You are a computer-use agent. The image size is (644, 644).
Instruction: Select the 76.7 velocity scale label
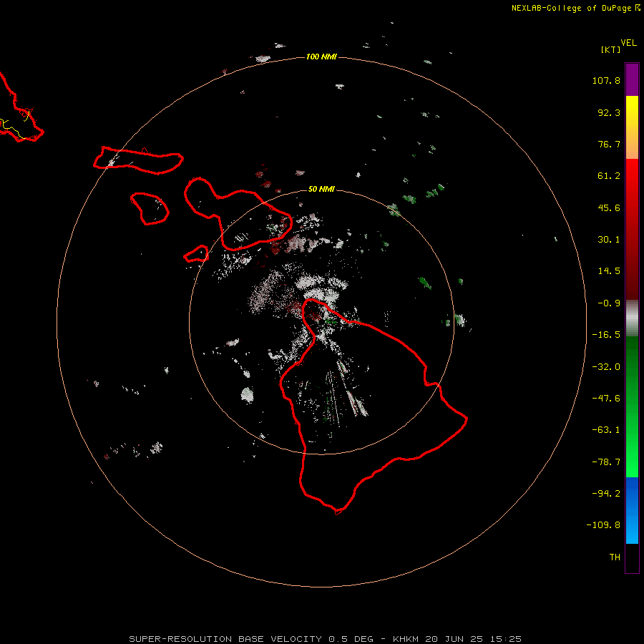click(x=609, y=144)
